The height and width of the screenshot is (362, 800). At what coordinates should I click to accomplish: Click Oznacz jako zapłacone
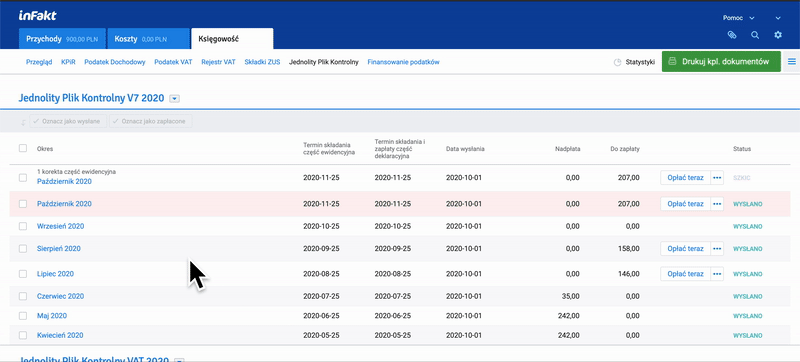pyautogui.click(x=151, y=121)
